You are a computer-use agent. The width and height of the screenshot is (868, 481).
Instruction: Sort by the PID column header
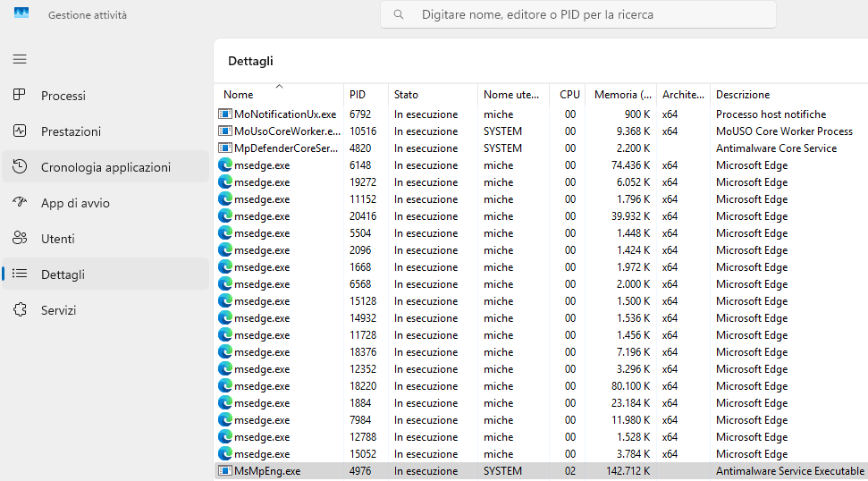pos(366,94)
